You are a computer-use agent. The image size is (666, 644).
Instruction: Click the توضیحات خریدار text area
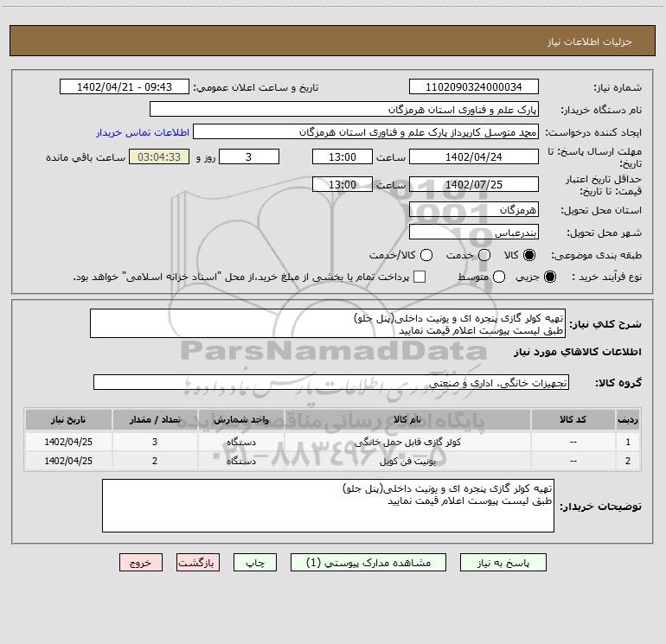(328, 506)
